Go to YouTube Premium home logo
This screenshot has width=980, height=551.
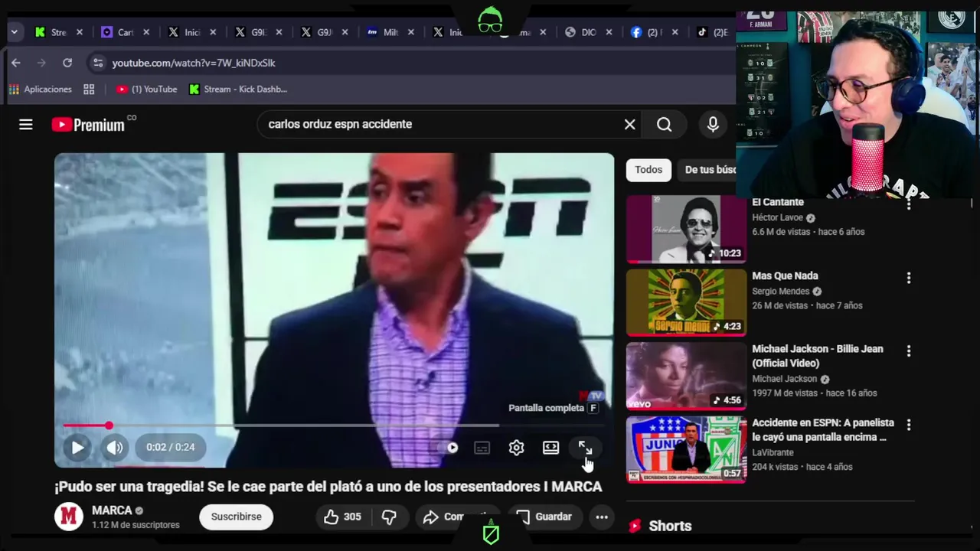point(88,124)
